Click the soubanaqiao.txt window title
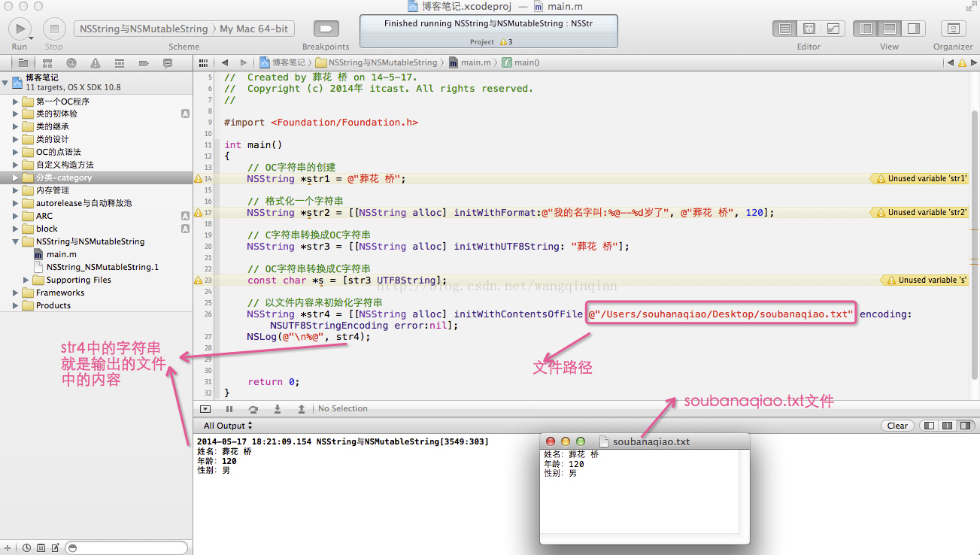The width and height of the screenshot is (980, 555). coord(651,442)
